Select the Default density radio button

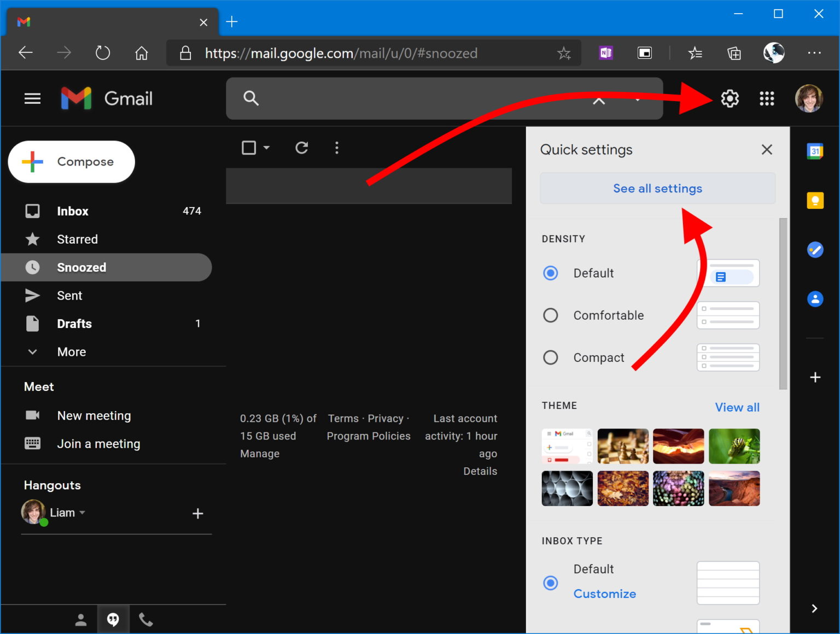tap(551, 273)
